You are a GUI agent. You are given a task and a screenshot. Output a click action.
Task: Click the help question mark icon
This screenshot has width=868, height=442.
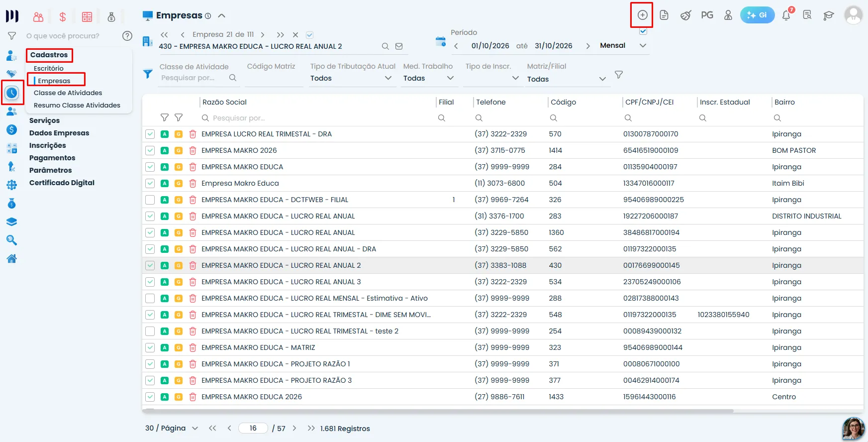point(127,36)
